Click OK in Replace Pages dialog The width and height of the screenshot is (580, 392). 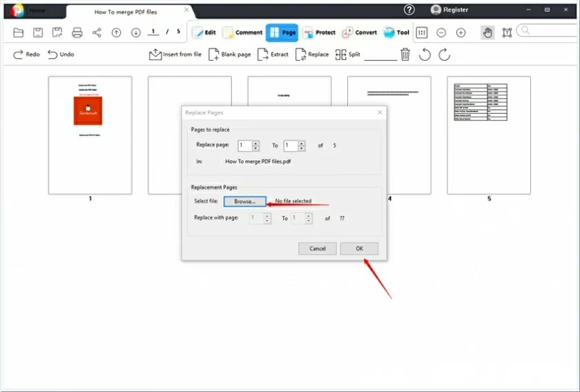[359, 248]
